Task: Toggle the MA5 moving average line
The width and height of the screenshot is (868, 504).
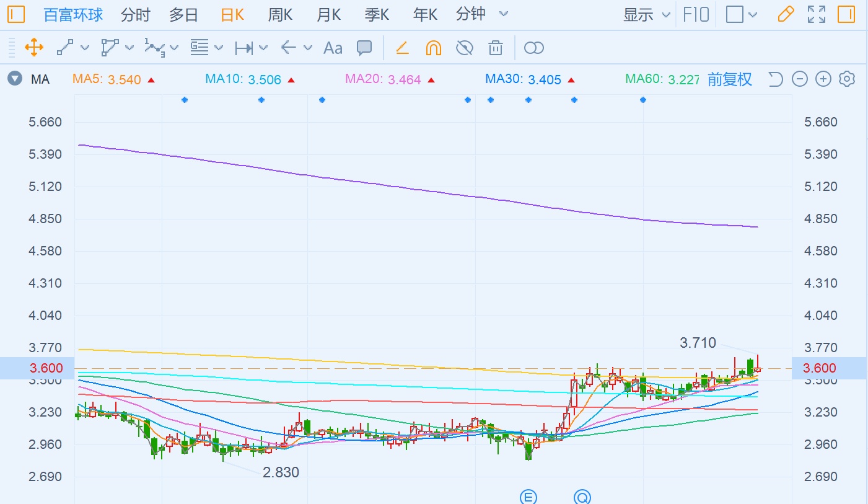Action: click(x=113, y=79)
